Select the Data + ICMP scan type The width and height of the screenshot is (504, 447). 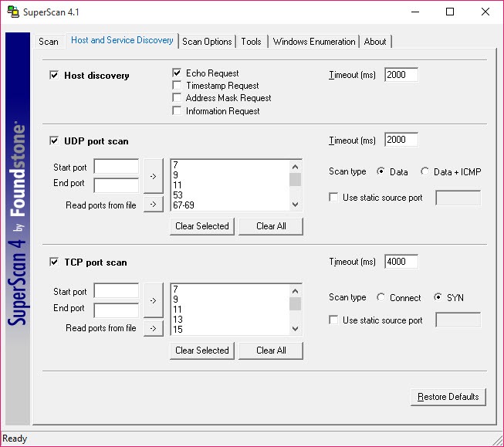pos(425,171)
